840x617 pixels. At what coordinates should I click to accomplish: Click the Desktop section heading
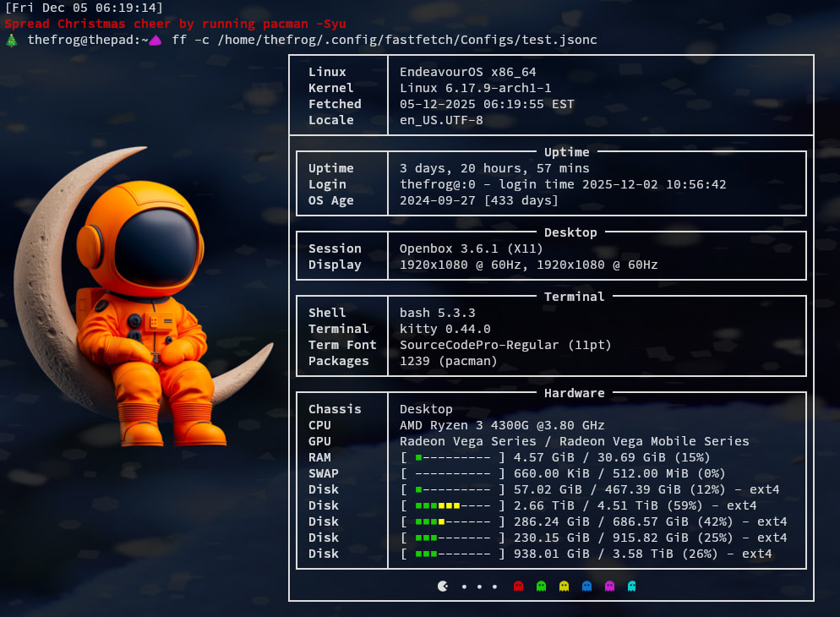click(x=570, y=232)
